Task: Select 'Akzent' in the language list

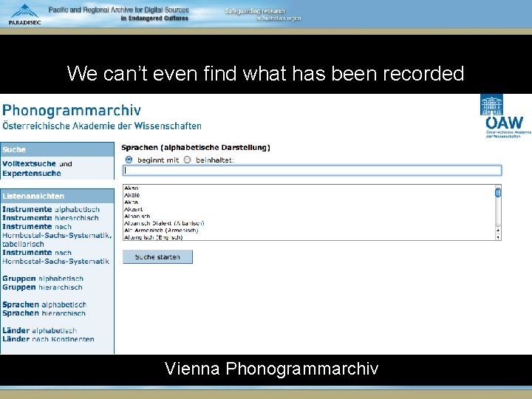Action: (x=133, y=209)
